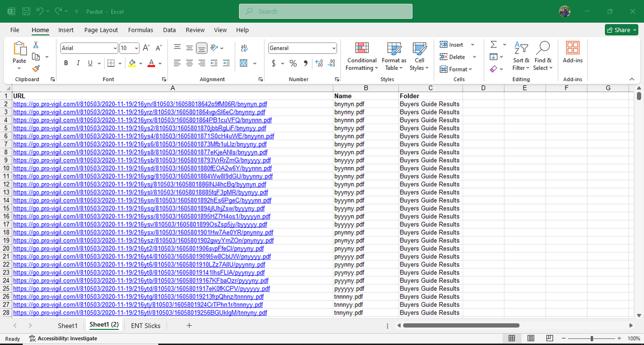Select the ENT Slicks sheet tab

145,325
